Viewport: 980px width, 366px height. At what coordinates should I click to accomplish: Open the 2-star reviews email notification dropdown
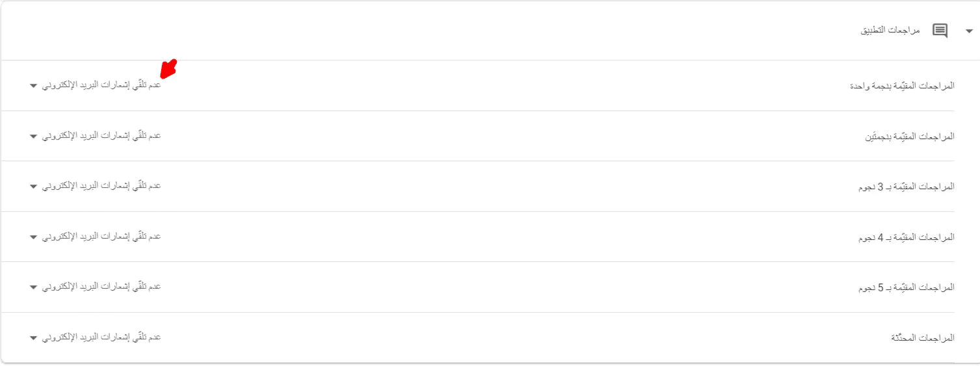click(x=101, y=135)
